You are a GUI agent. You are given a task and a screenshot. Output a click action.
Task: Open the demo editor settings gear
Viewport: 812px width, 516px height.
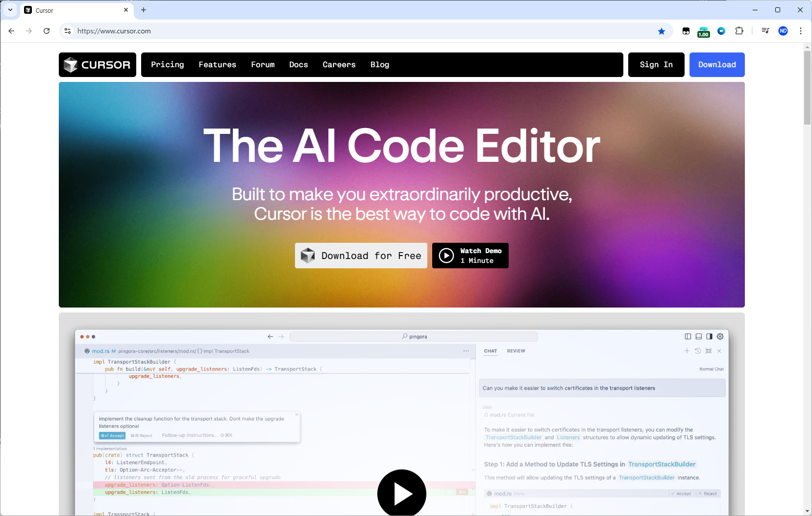click(720, 336)
